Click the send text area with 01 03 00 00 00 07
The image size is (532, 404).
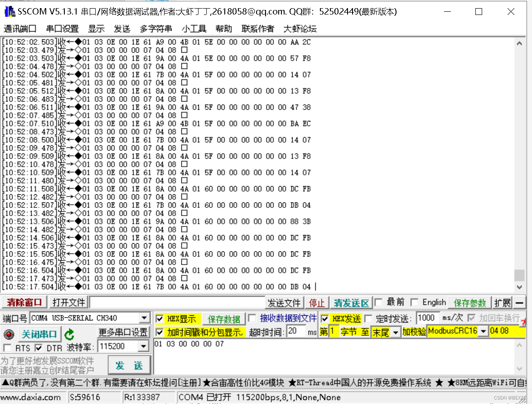pos(334,356)
